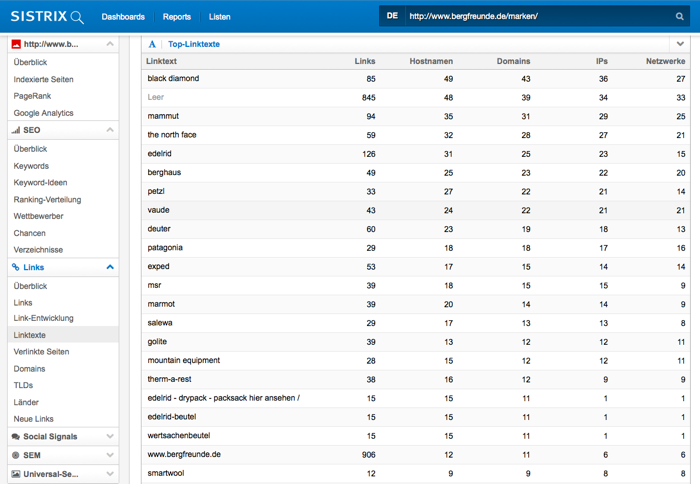This screenshot has width=700, height=484.
Task: Click the SEO bar chart icon
Action: click(16, 130)
